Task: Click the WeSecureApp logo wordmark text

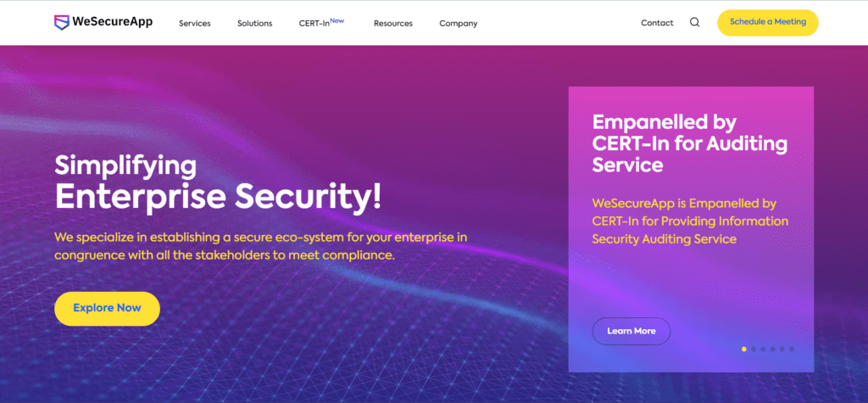Action: [113, 22]
